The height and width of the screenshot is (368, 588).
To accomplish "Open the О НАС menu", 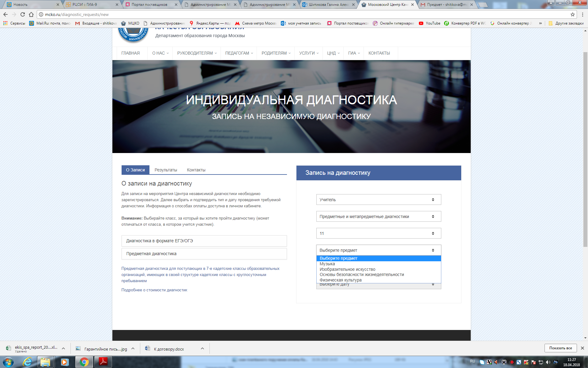I will click(x=160, y=53).
